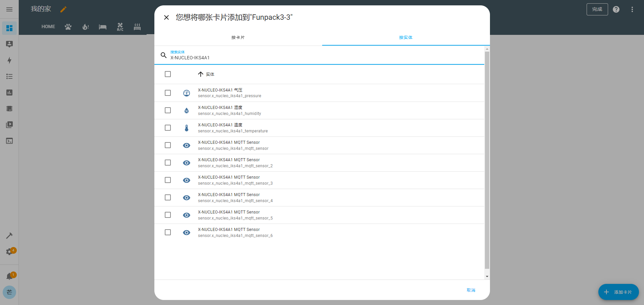
Task: Click eye icon for mqtt_sensor_3
Action: (187, 180)
